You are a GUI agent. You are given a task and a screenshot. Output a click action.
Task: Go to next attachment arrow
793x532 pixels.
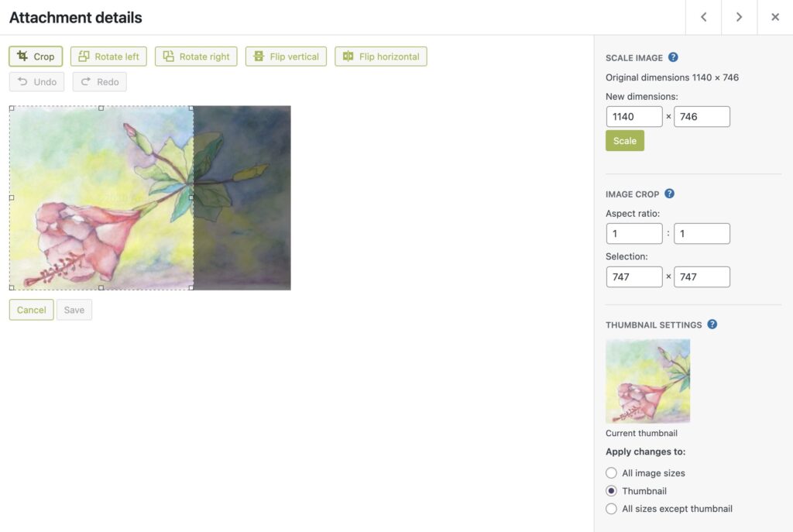click(740, 17)
